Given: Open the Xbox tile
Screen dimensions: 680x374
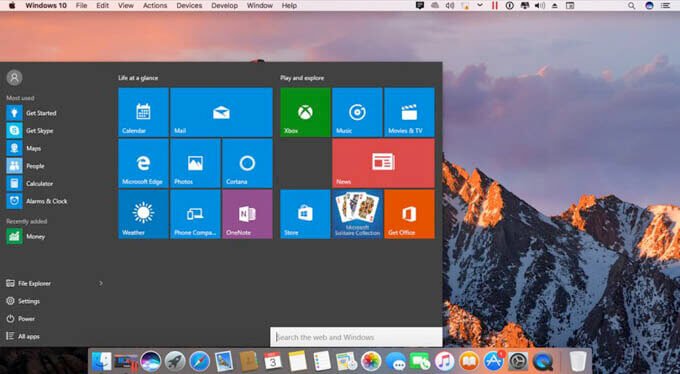Looking at the screenshot, I should click(305, 112).
